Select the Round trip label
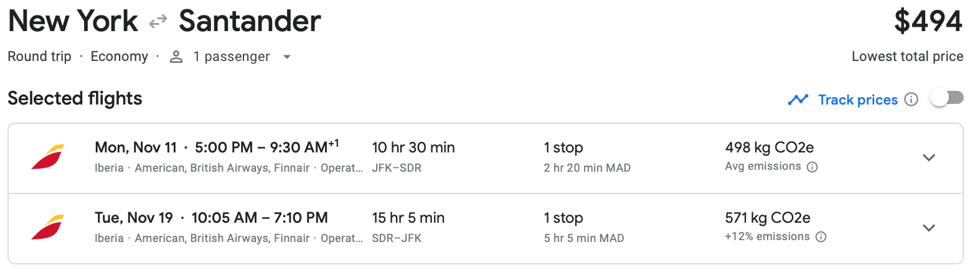Screen dimensions: 980x275 tap(39, 57)
